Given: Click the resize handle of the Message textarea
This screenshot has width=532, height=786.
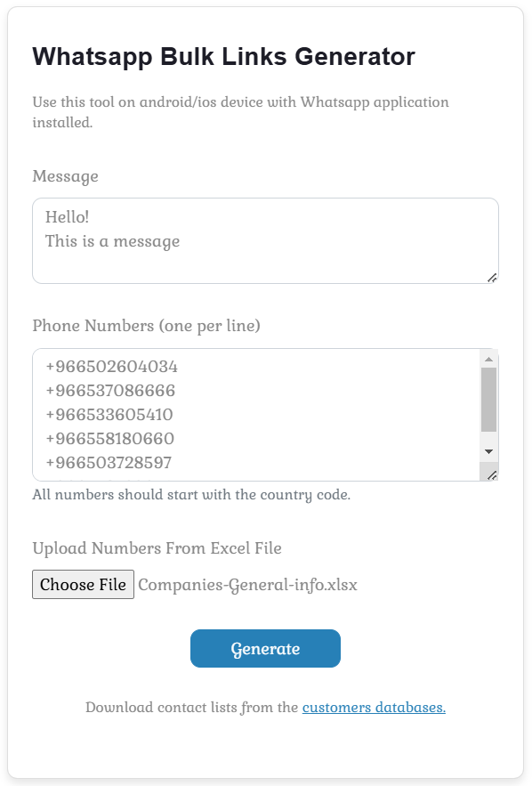Looking at the screenshot, I should click(x=493, y=279).
